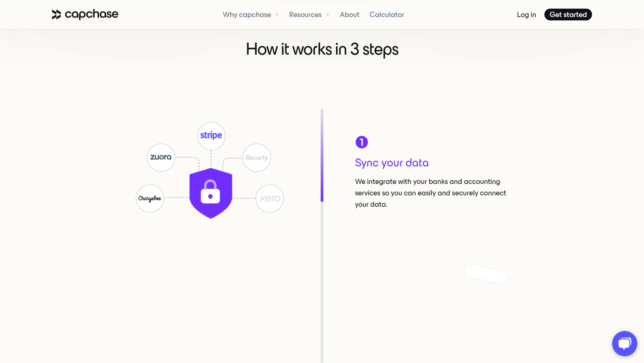644x363 pixels.
Task: Open the chat widget bubble
Action: 625,343
